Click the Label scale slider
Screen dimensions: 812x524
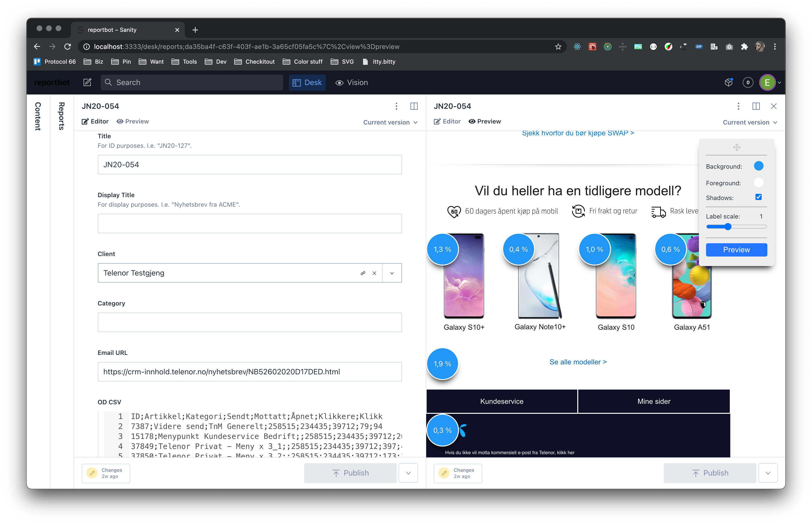(736, 227)
